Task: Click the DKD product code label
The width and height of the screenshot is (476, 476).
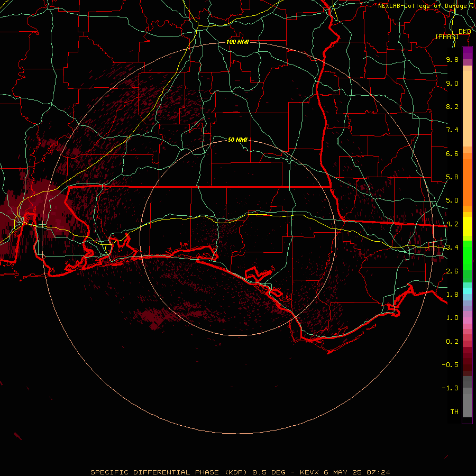Action: (x=465, y=32)
